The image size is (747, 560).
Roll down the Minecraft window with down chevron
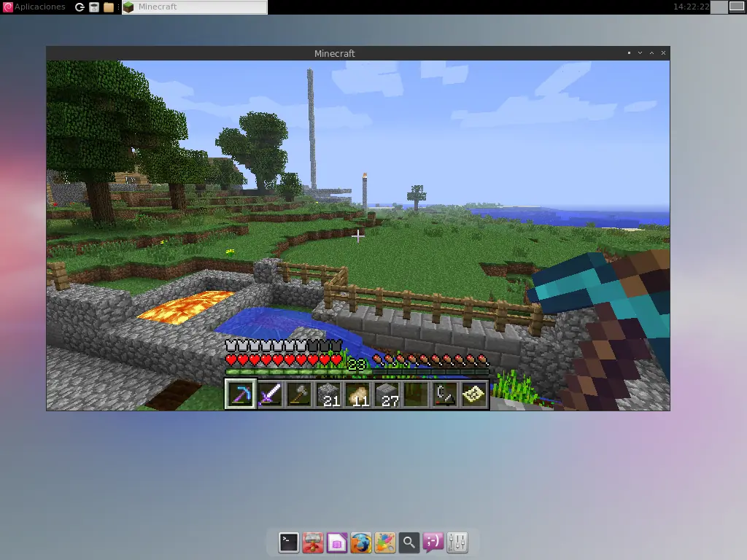[x=640, y=52]
